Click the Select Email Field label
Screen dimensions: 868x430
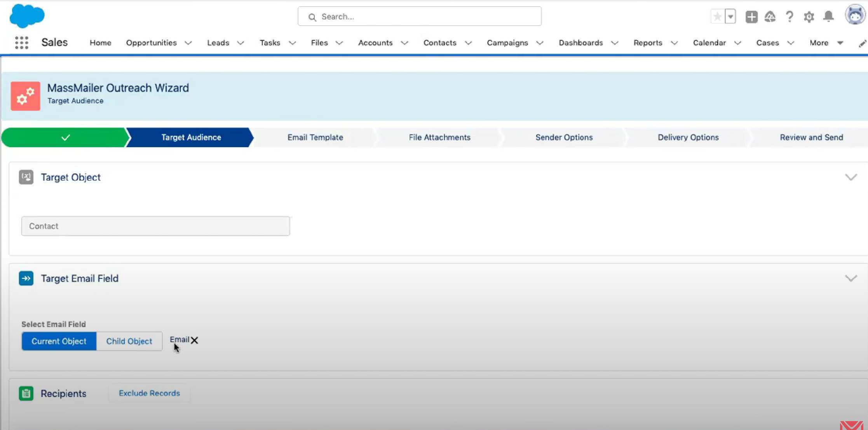coord(54,324)
